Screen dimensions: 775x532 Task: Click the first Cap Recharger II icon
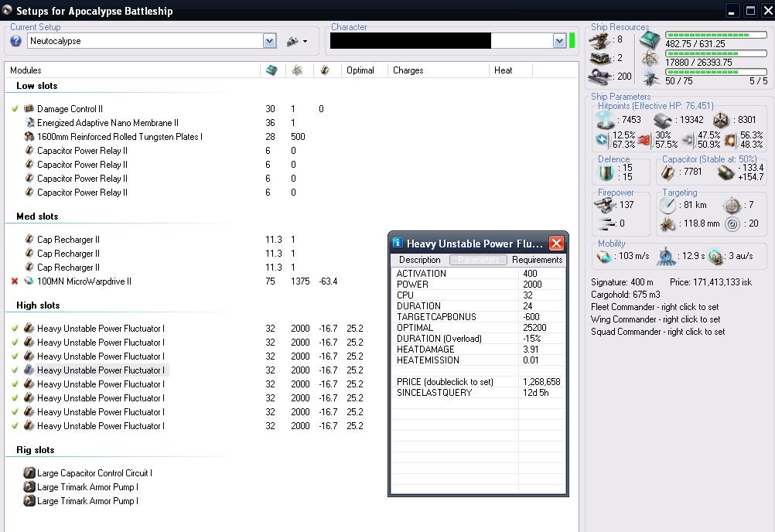click(29, 240)
